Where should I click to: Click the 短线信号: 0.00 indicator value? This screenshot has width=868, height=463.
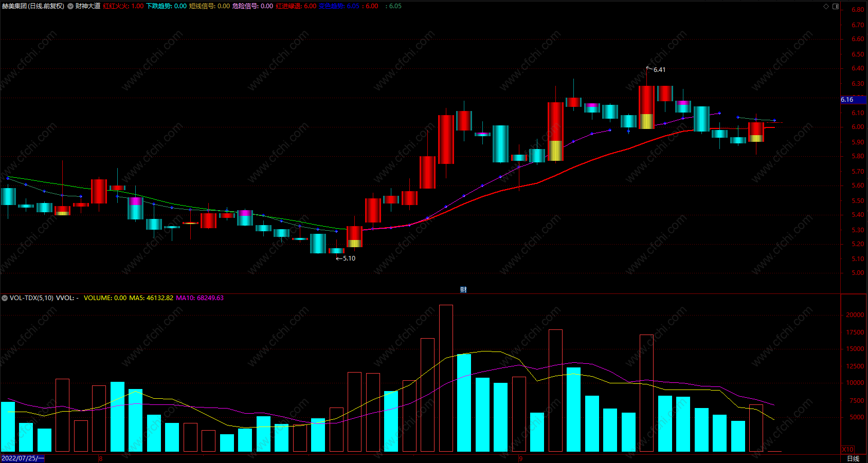pyautogui.click(x=209, y=6)
